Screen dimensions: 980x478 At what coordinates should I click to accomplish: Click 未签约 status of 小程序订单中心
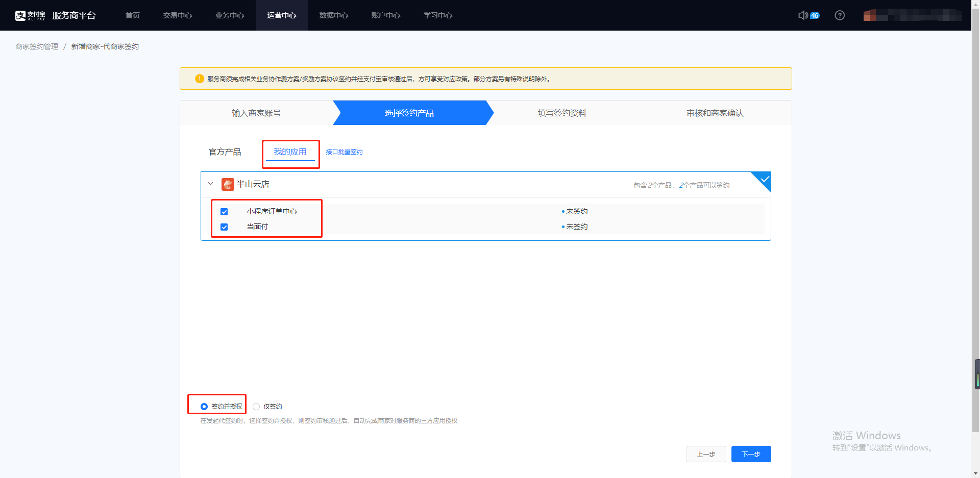tap(577, 212)
